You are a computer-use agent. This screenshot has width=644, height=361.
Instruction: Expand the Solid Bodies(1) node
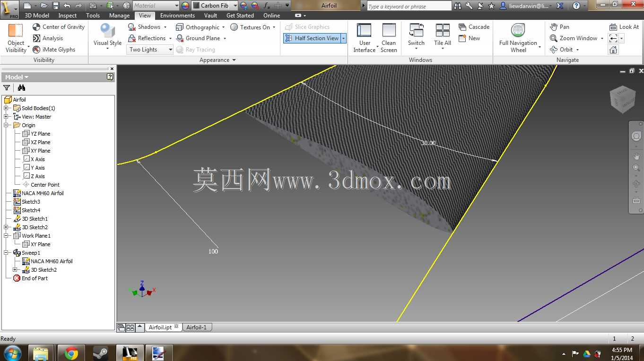pos(6,108)
